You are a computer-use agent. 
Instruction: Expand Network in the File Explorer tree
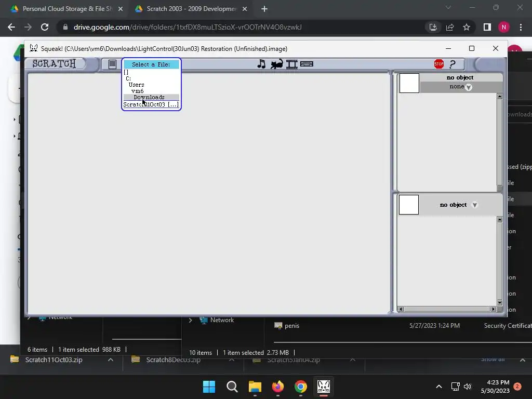[x=190, y=320]
